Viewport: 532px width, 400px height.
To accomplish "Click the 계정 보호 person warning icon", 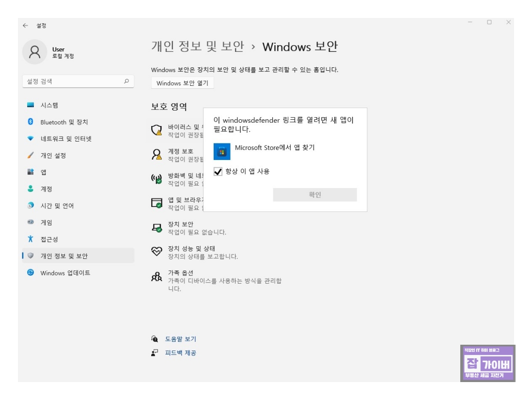I will click(156, 155).
